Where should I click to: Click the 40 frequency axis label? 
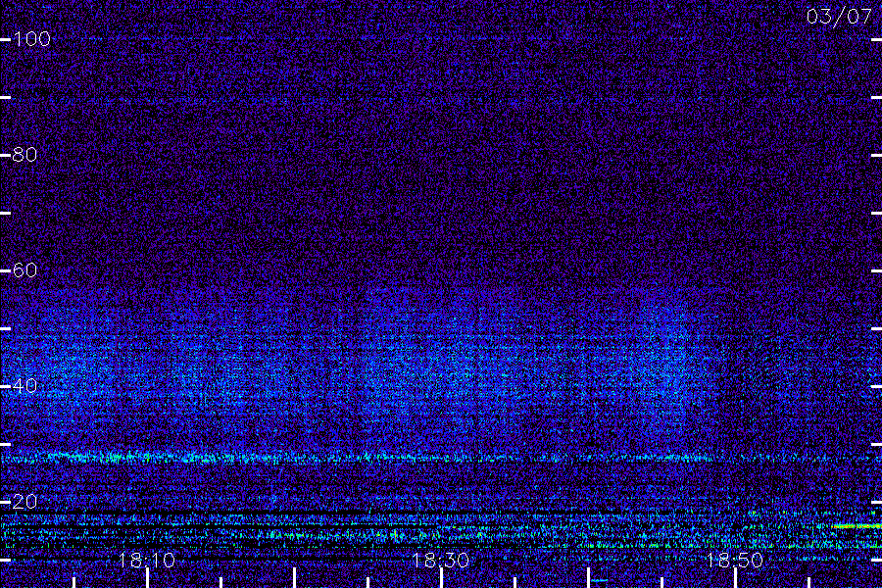(24, 385)
